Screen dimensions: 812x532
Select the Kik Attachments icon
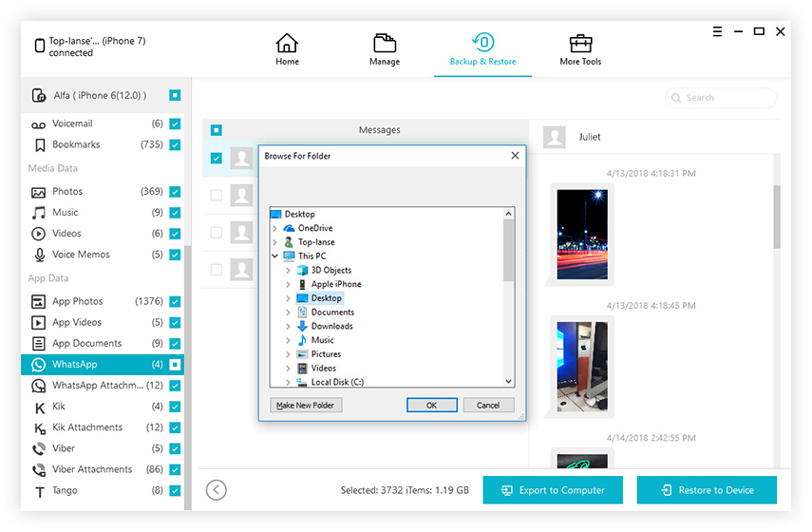click(39, 427)
